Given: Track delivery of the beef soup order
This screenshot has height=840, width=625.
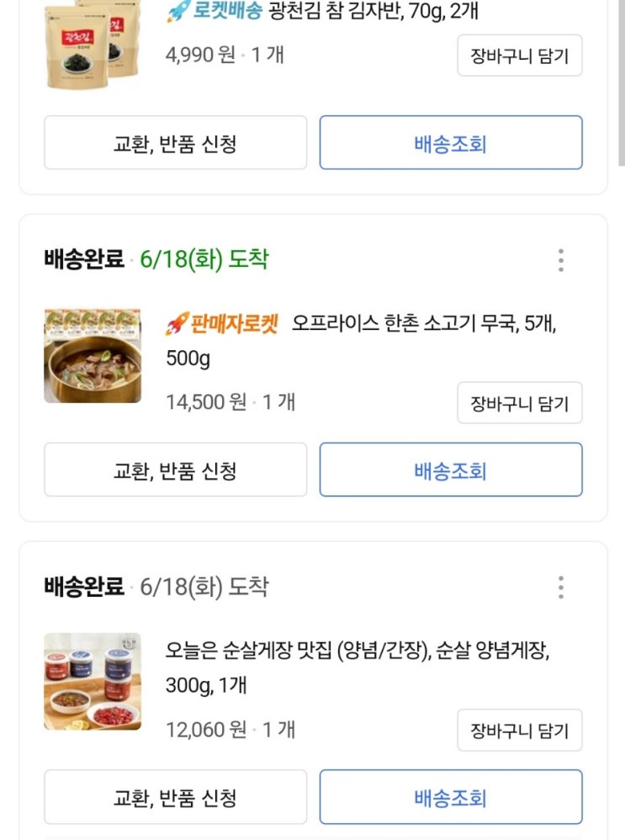Looking at the screenshot, I should tap(451, 470).
